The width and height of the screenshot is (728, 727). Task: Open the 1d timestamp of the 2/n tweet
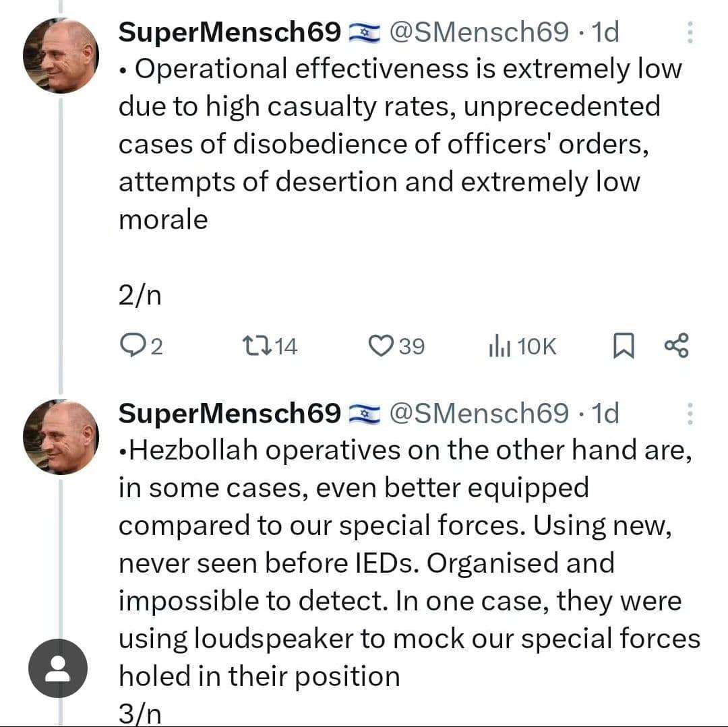605,32
